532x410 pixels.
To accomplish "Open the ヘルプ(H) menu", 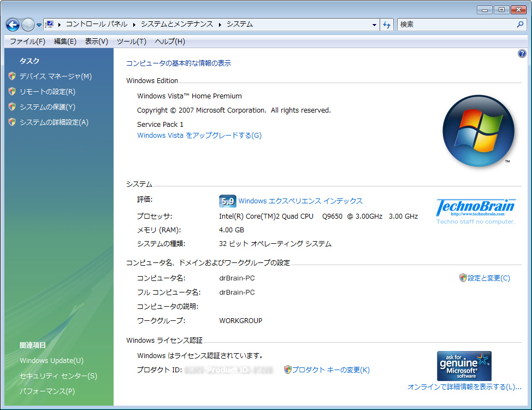I will pyautogui.click(x=170, y=42).
